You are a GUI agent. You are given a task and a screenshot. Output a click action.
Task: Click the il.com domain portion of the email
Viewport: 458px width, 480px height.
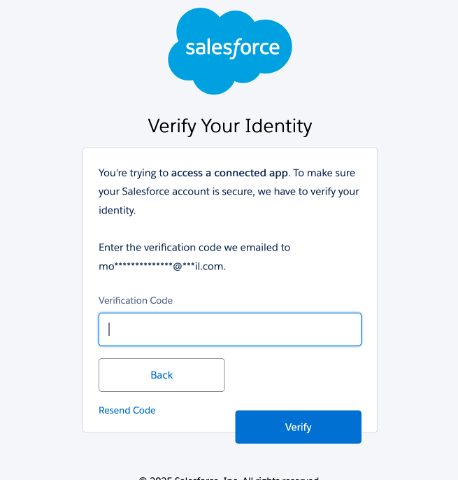click(209, 266)
